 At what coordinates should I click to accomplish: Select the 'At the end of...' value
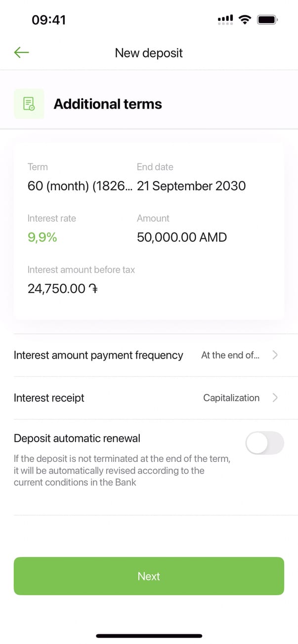[x=230, y=355]
